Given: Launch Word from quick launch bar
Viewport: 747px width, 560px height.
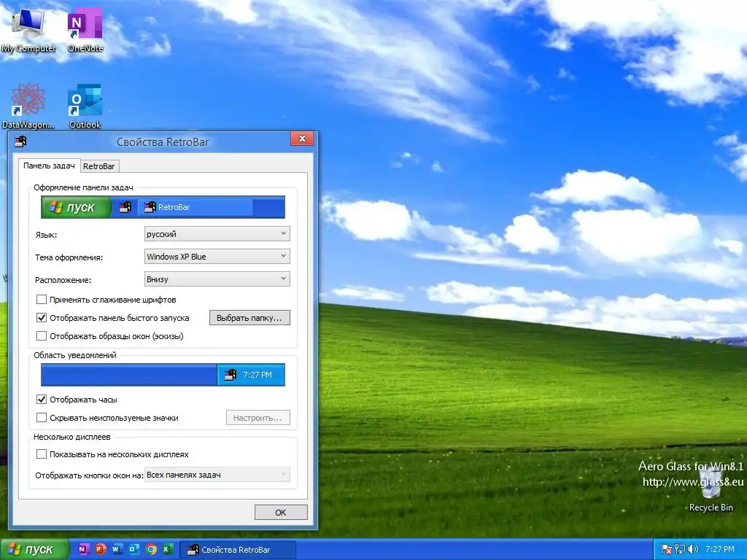Looking at the screenshot, I should tap(117, 550).
